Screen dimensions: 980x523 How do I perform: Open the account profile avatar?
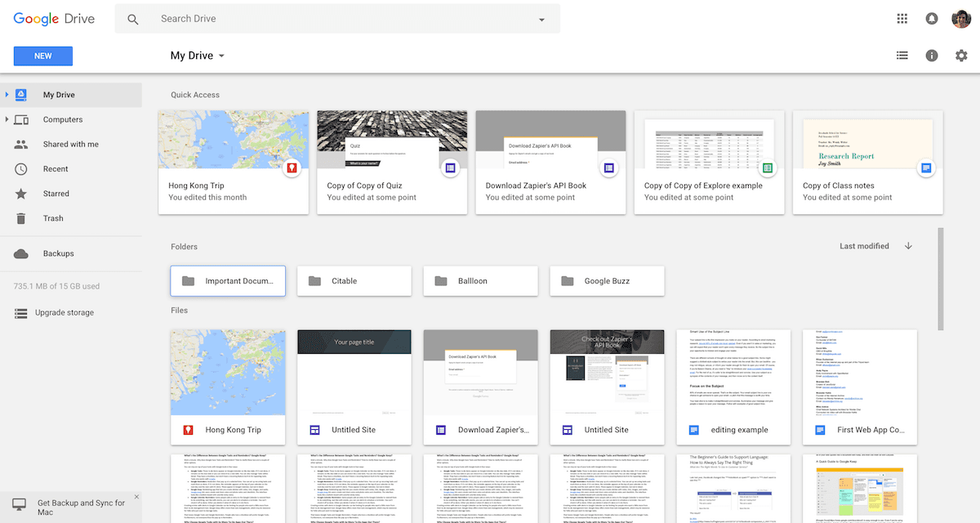click(960, 19)
